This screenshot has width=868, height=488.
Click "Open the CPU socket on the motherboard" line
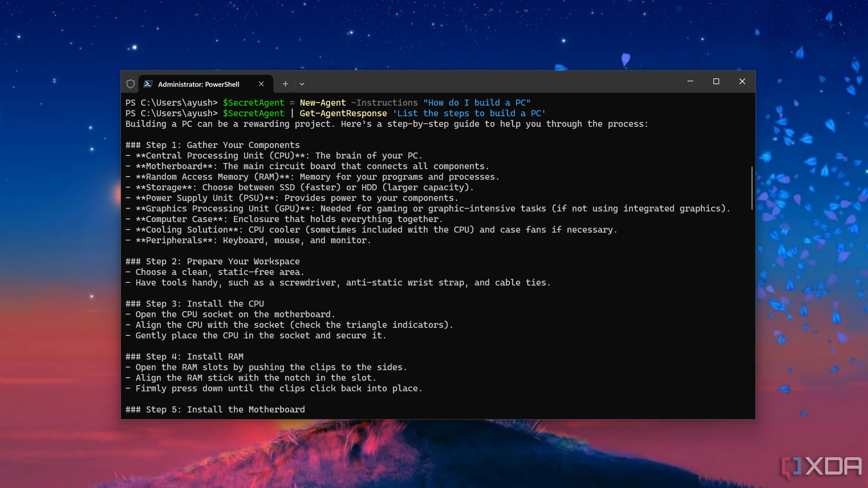[231, 314]
